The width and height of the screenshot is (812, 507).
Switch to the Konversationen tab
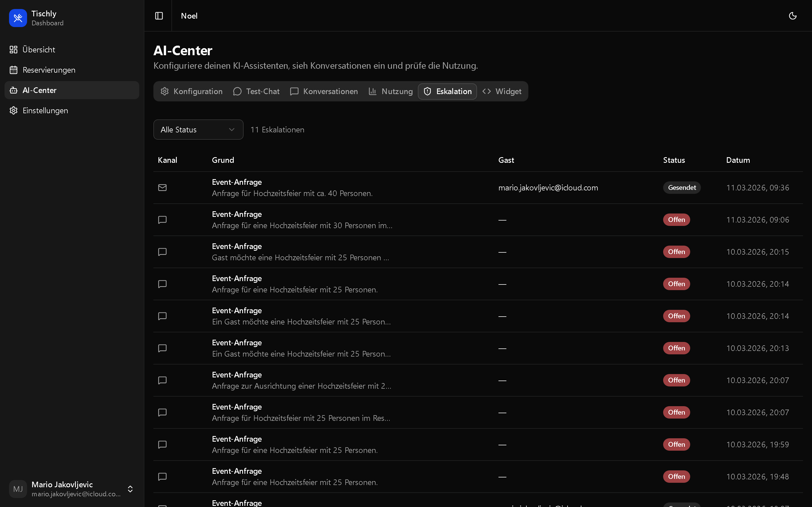point(324,92)
